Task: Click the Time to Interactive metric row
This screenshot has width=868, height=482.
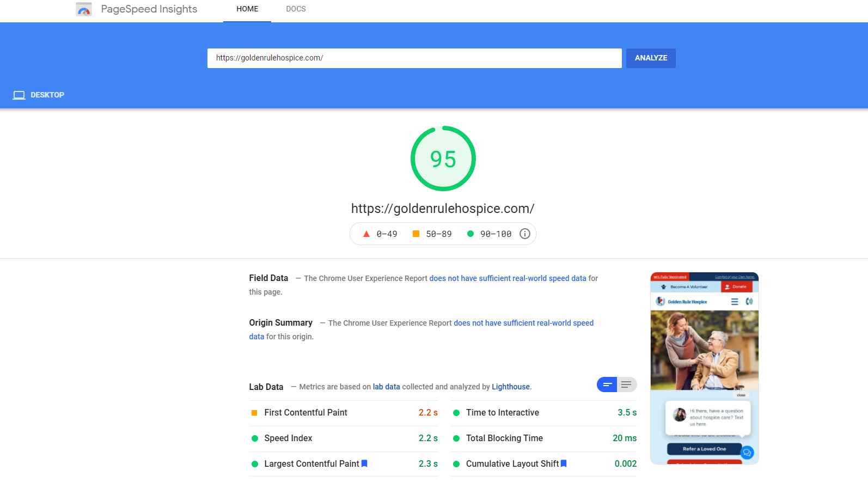Action: pos(544,413)
